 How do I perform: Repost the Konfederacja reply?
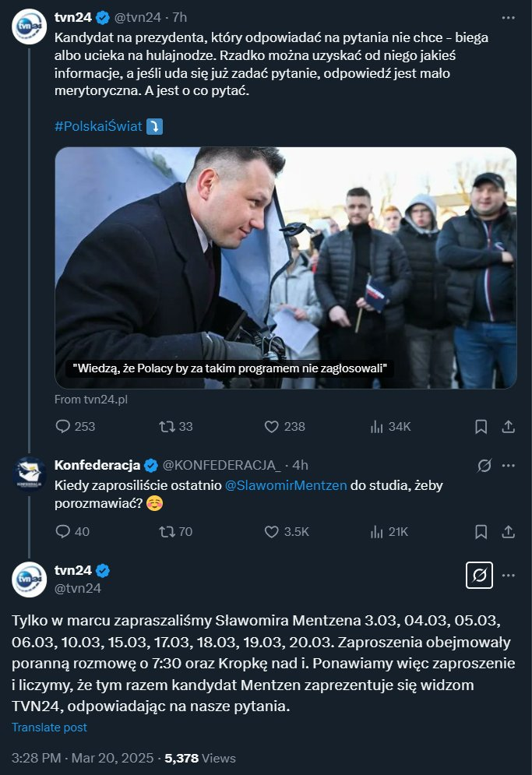(x=166, y=531)
